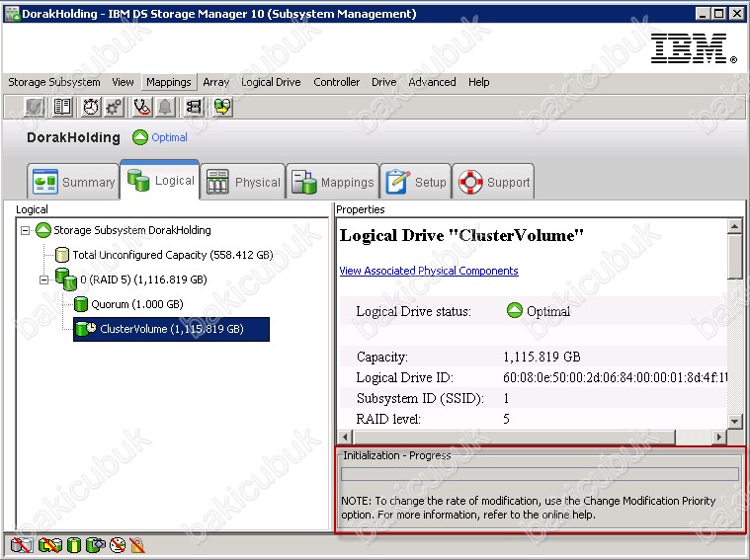Select Quorum (1.000 GB) logical drive

click(x=137, y=304)
